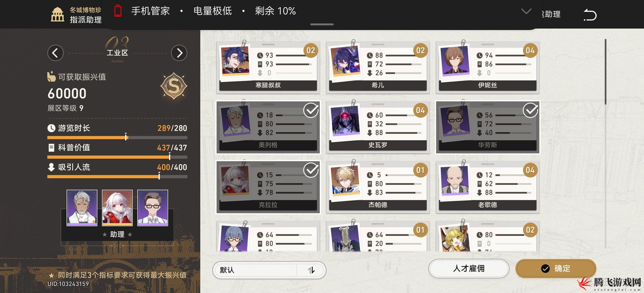The width and height of the screenshot is (644, 293).
Task: Click the return arrow icon at top right
Action: tap(590, 14)
